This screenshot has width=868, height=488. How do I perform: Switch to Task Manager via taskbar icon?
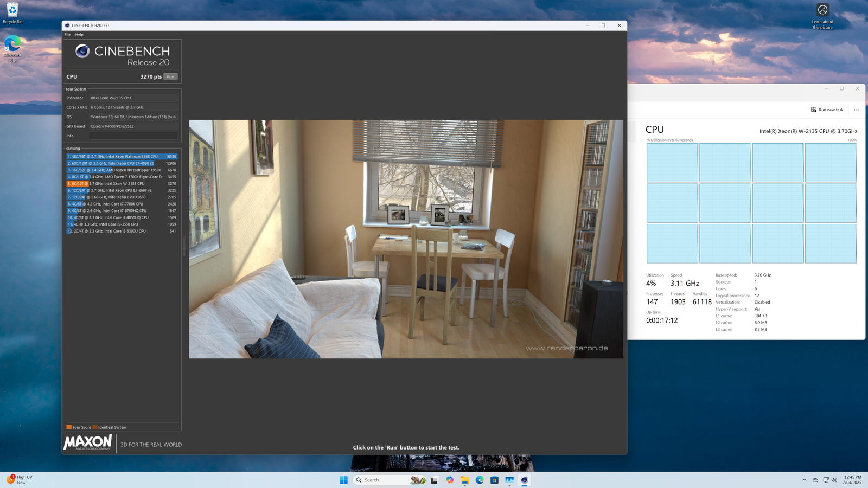pos(509,480)
